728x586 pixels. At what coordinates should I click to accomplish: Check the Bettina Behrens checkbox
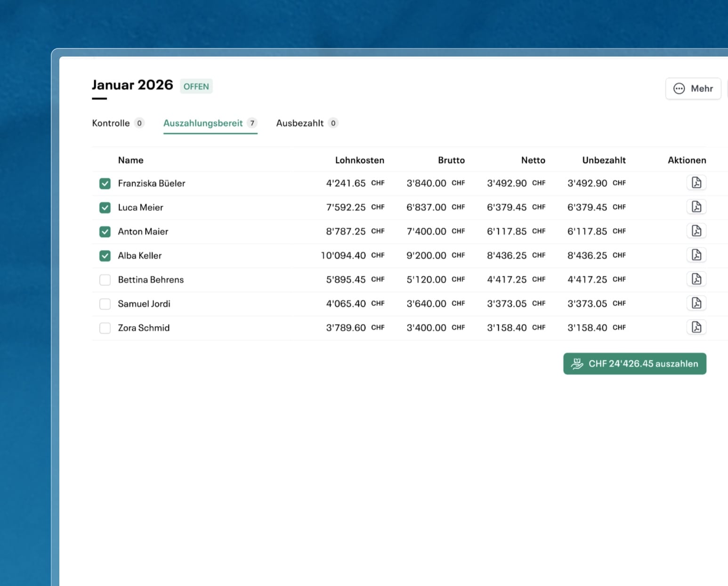(x=105, y=280)
